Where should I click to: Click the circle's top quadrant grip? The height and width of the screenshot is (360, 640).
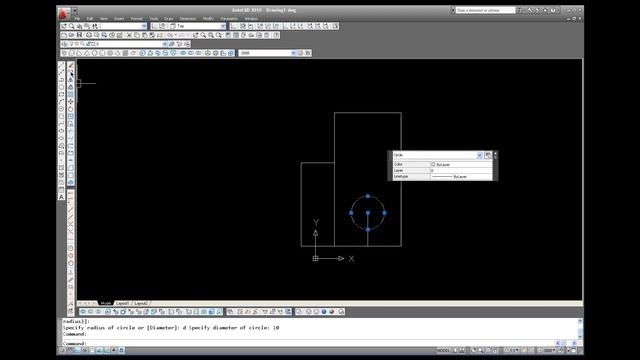point(368,196)
